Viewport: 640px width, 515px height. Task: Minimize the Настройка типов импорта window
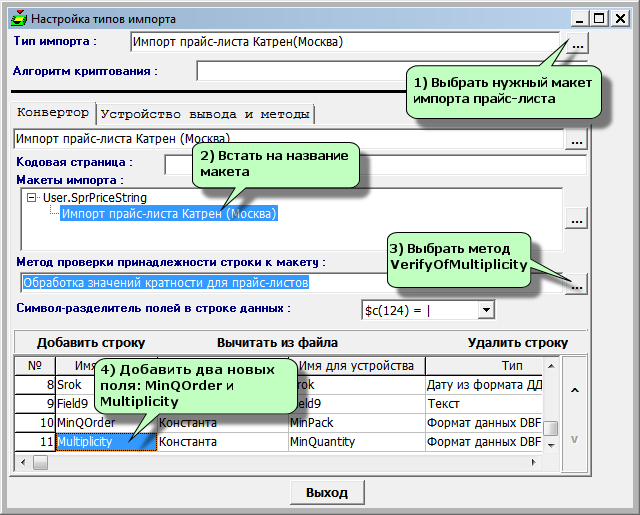pyautogui.click(x=579, y=19)
